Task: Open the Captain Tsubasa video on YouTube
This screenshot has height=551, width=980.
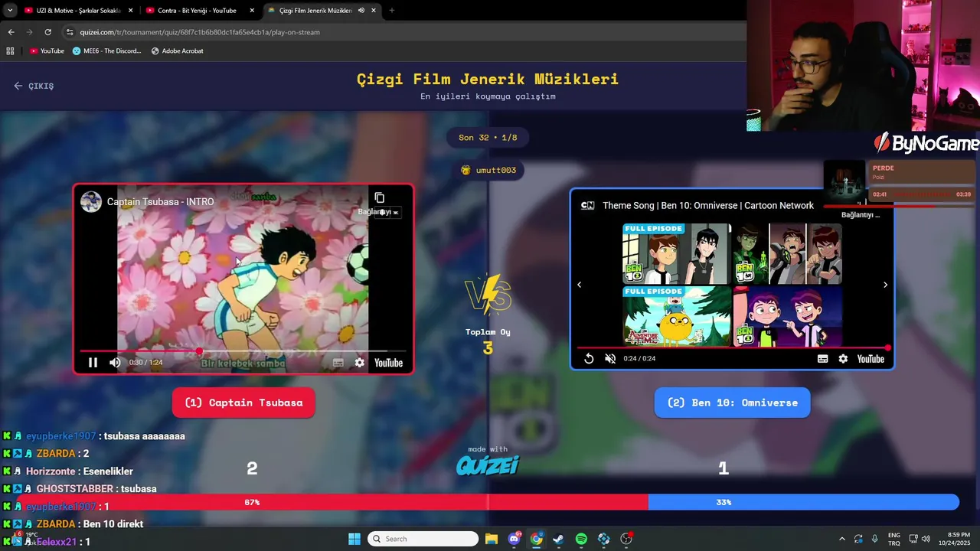Action: coord(388,363)
